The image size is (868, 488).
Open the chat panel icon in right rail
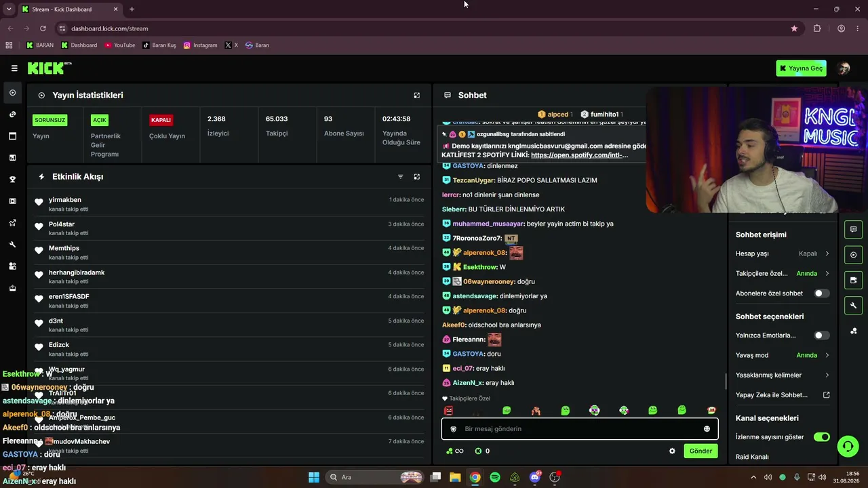coord(853,229)
